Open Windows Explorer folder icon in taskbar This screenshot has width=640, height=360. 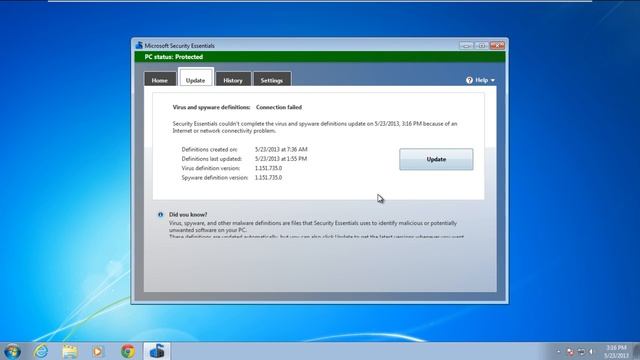(70, 351)
